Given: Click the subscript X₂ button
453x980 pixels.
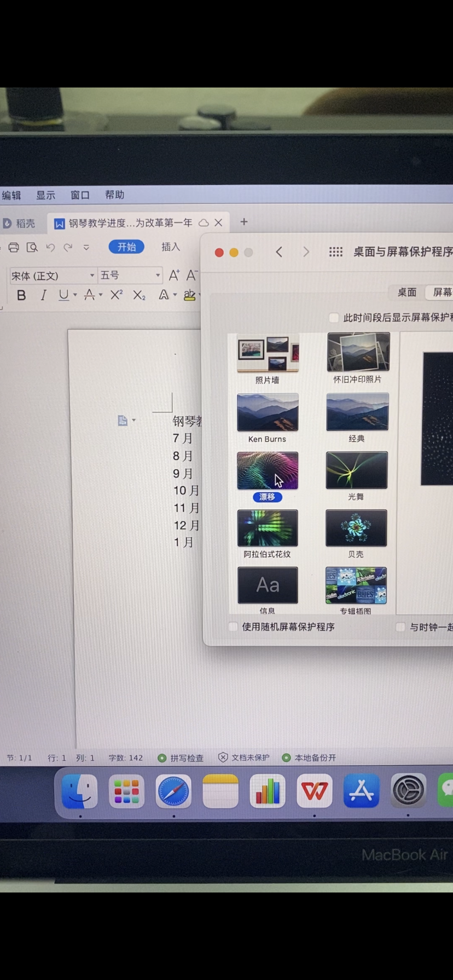Looking at the screenshot, I should (x=139, y=295).
